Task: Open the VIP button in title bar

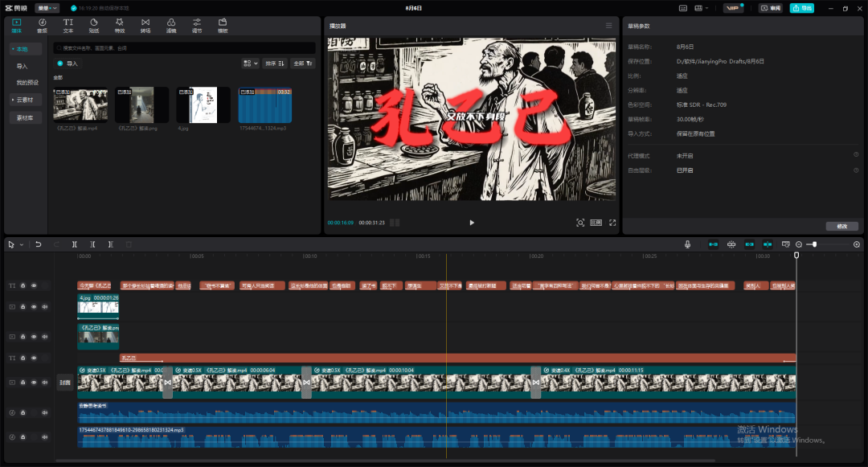Action: 734,8
